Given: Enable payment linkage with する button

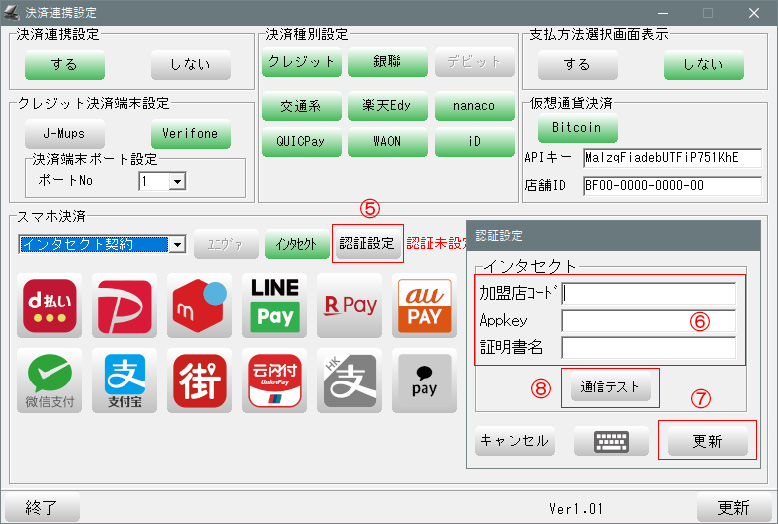Looking at the screenshot, I should 64,65.
